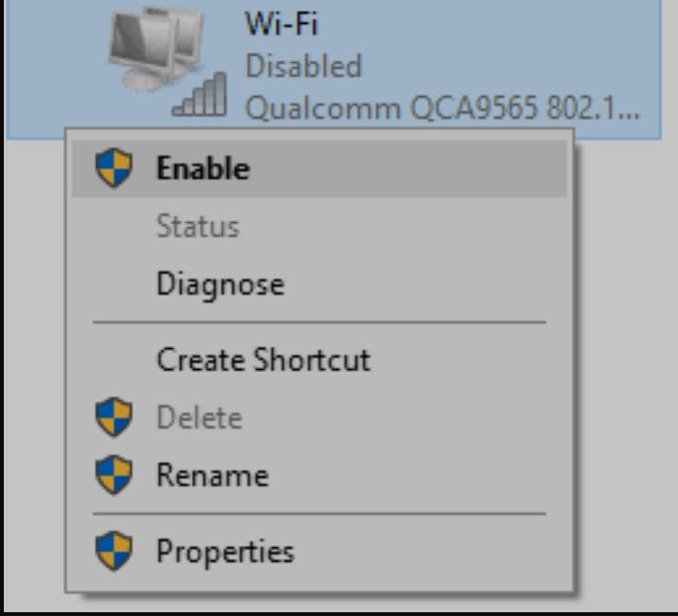
Task: Click blank gray area right of context menu
Action: click(627, 367)
